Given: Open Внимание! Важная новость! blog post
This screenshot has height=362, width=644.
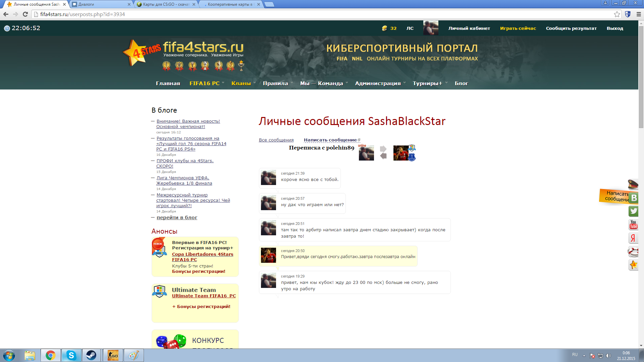Looking at the screenshot, I should point(188,124).
